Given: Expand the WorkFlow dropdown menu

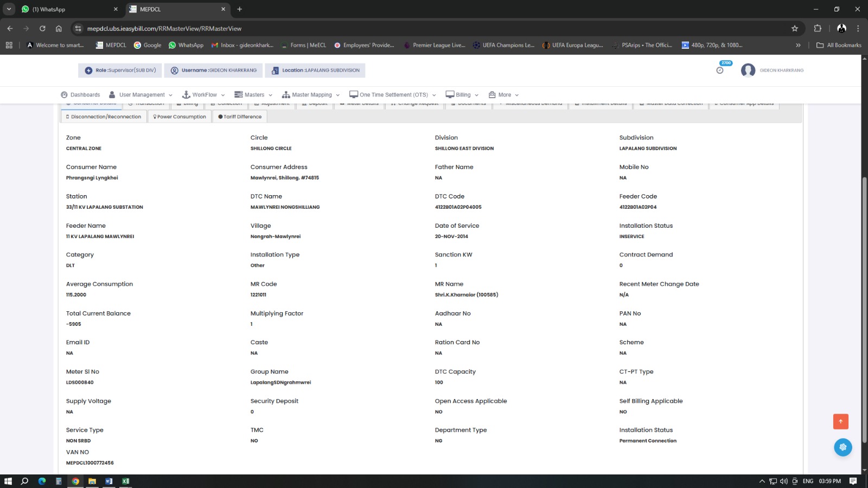Looking at the screenshot, I should click(x=204, y=95).
